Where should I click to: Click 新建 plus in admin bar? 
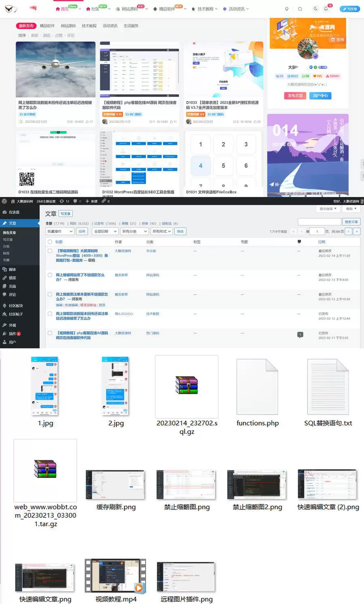click(x=91, y=201)
